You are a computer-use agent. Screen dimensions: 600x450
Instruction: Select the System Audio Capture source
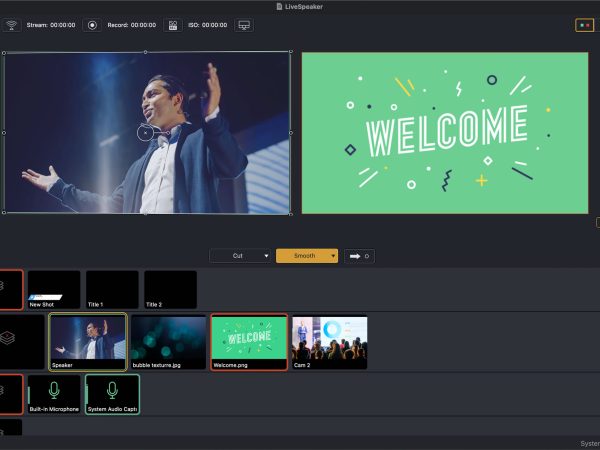click(x=112, y=395)
